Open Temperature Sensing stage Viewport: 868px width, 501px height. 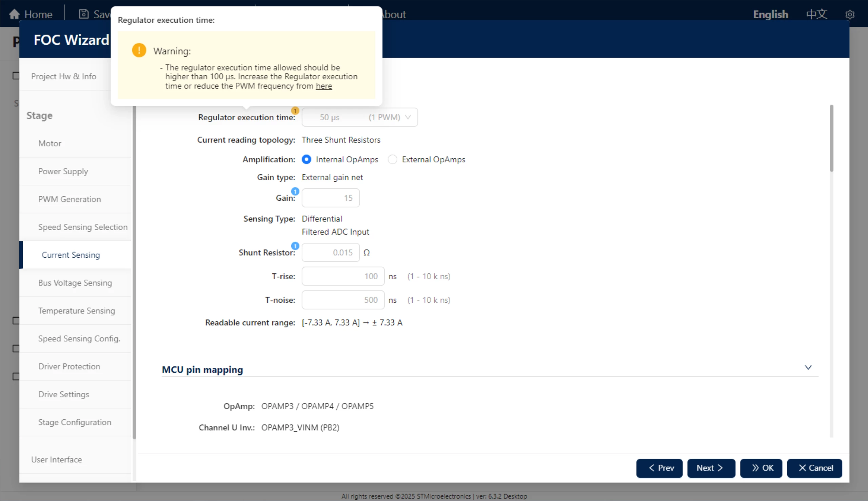tap(75, 311)
